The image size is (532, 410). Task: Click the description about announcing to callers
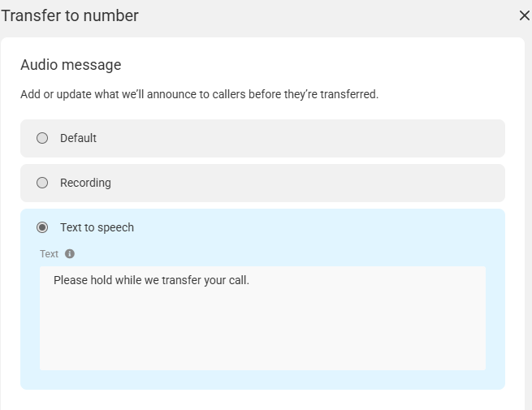coord(199,94)
